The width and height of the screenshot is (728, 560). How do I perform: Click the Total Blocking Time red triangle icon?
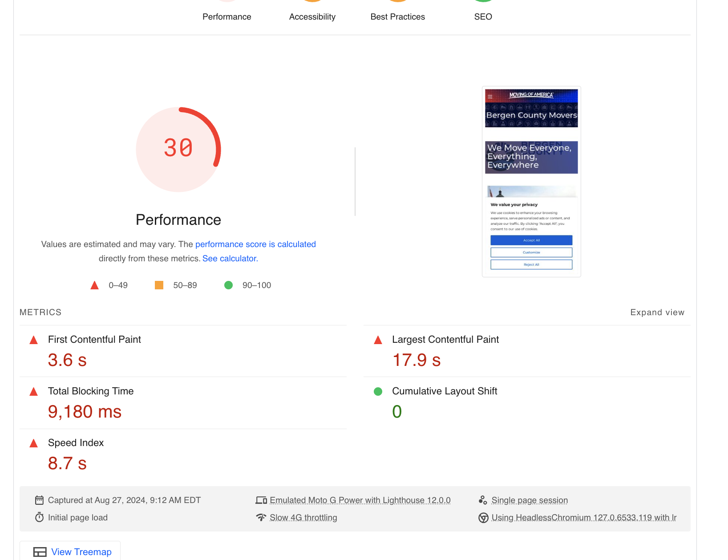33,392
